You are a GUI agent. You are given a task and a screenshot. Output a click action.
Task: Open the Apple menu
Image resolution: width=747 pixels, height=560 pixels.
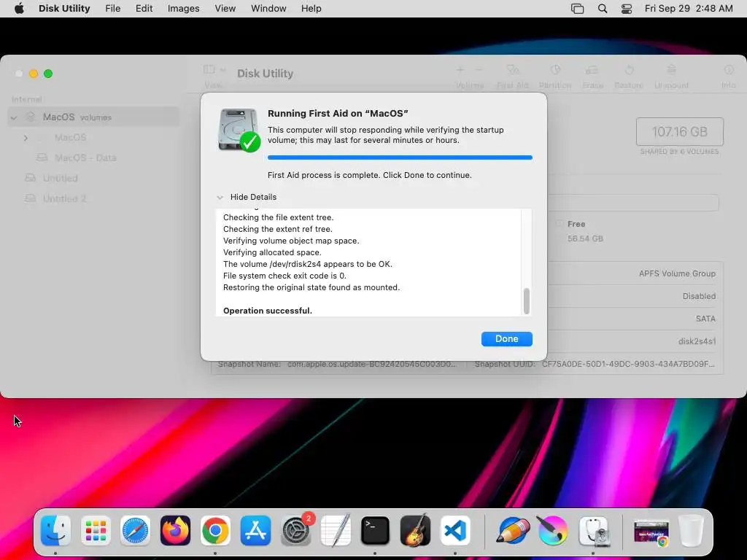19,9
